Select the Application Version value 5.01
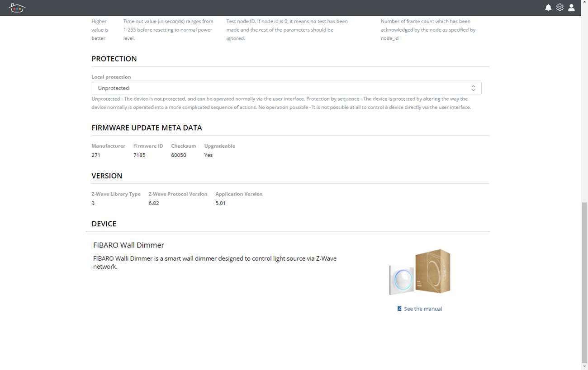 click(x=221, y=203)
